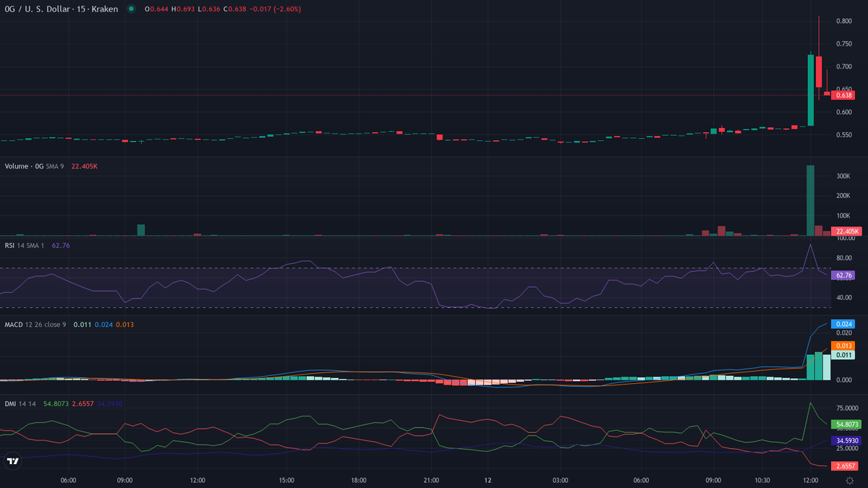Click the 0.600 price axis tick

tap(843, 112)
